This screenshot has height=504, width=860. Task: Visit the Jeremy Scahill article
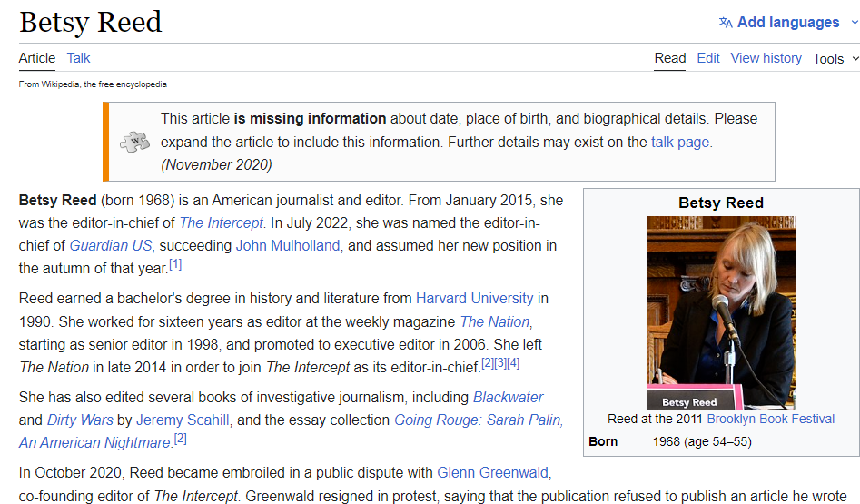[x=183, y=420]
